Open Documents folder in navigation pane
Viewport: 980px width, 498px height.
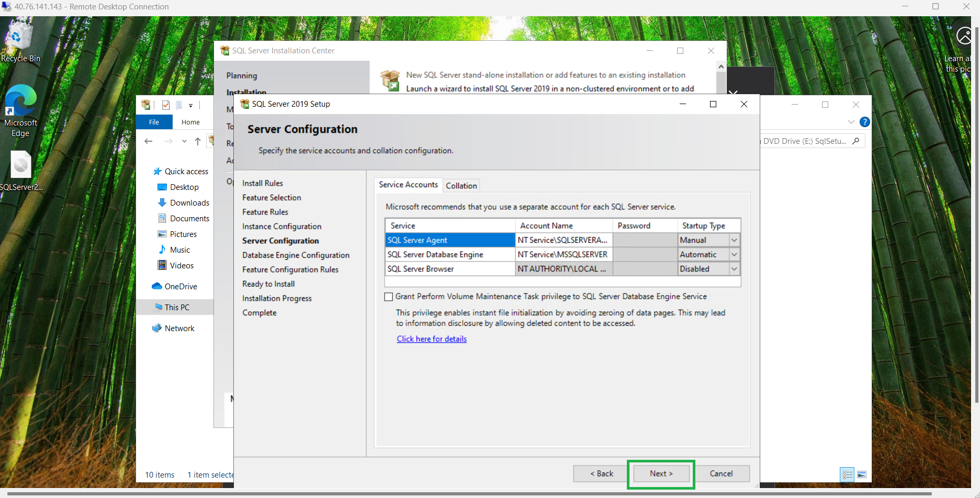click(183, 219)
